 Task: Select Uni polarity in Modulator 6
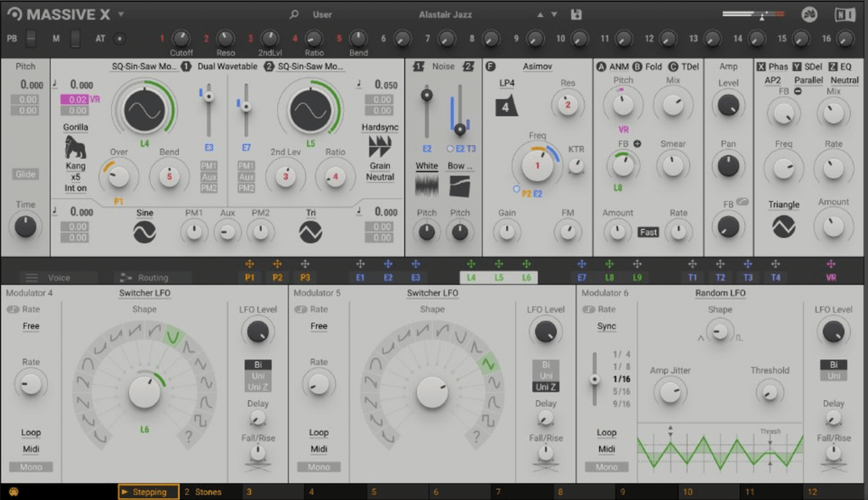pos(834,375)
